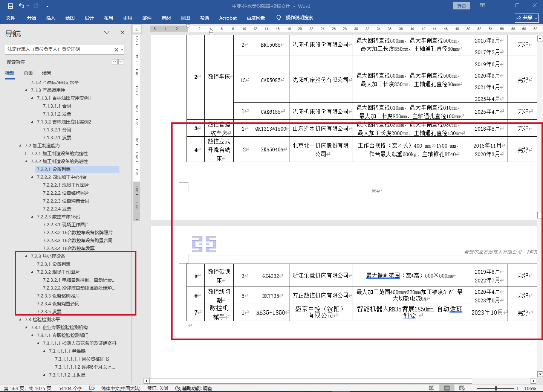This screenshot has width=543, height=392.
Task: Click the horizontal scrollbar left arrow
Action: 147,381
